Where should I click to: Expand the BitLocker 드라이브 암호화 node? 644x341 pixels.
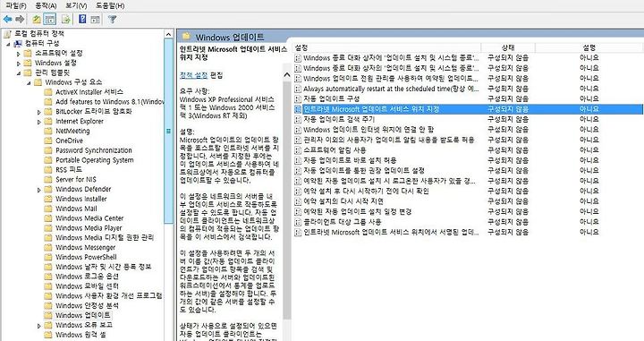pyautogui.click(x=39, y=112)
